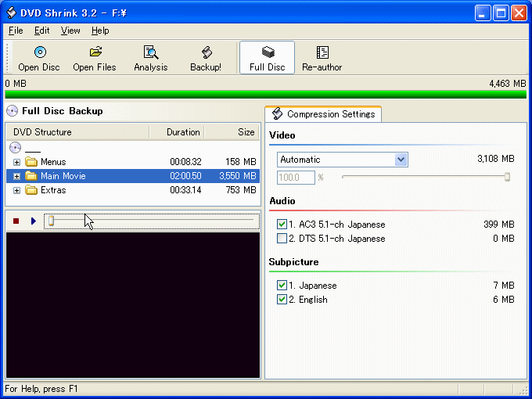Open the Help menu

click(100, 31)
